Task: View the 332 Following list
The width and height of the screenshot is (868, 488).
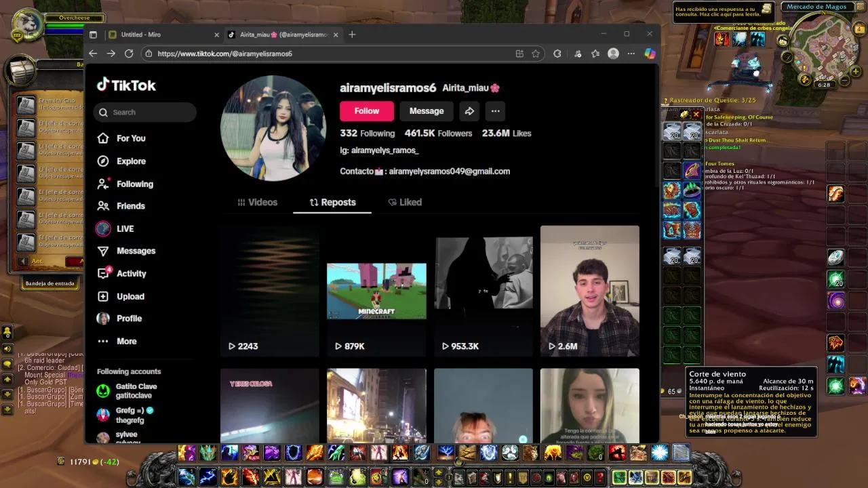Action: (368, 134)
